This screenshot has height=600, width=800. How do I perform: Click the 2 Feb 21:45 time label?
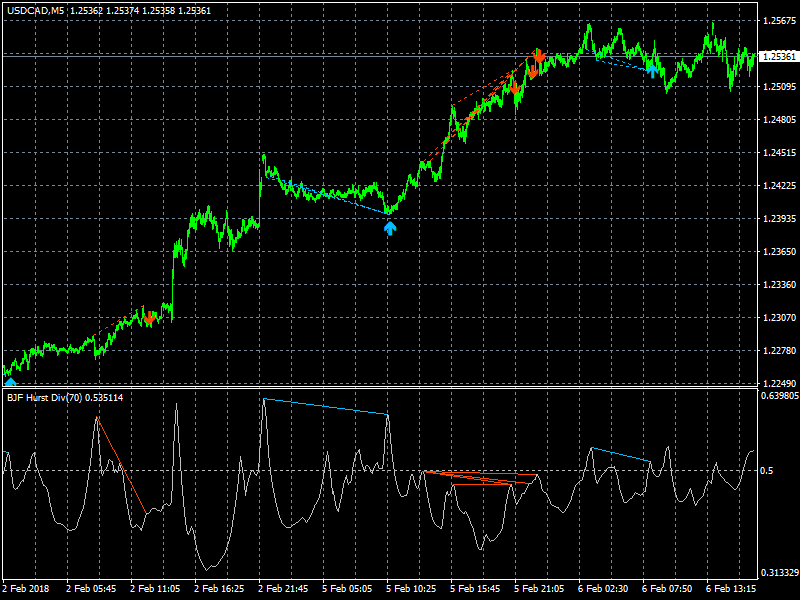pos(283,589)
